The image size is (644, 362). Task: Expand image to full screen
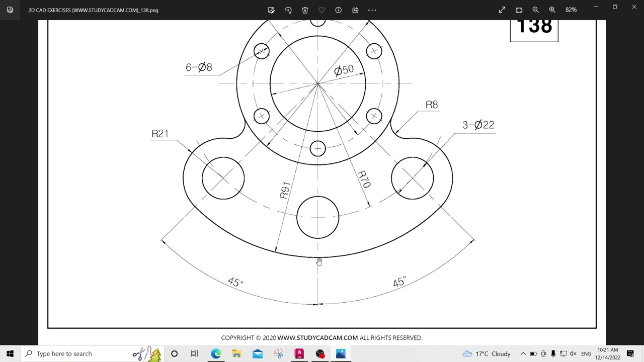coord(502,10)
